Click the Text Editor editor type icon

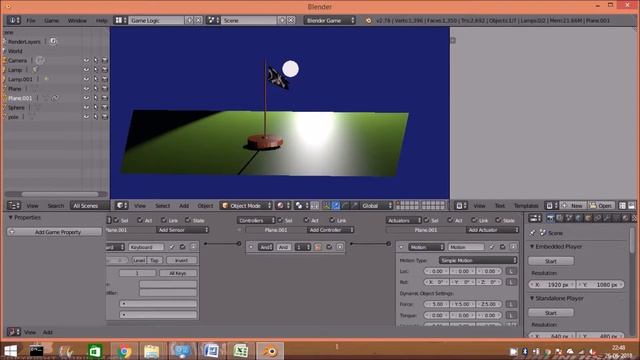click(x=461, y=206)
